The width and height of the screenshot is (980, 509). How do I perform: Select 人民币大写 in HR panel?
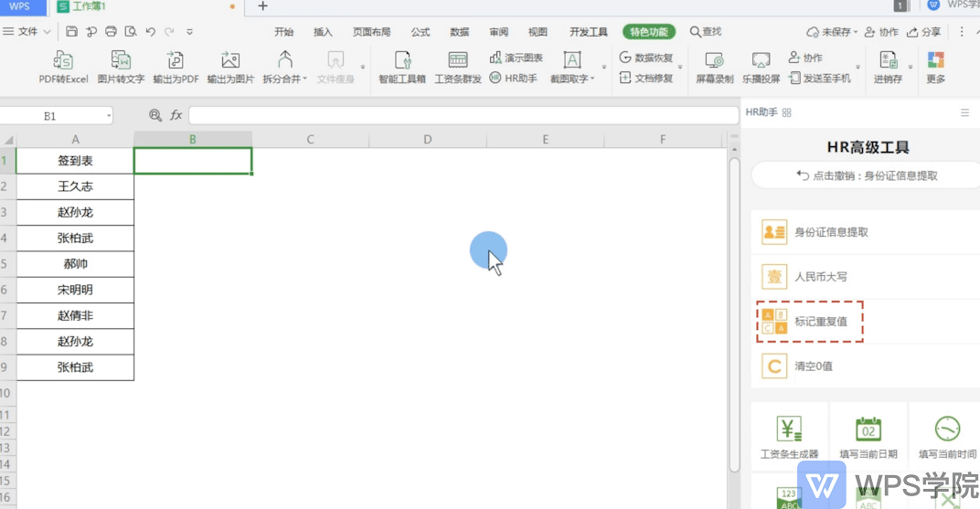point(865,277)
